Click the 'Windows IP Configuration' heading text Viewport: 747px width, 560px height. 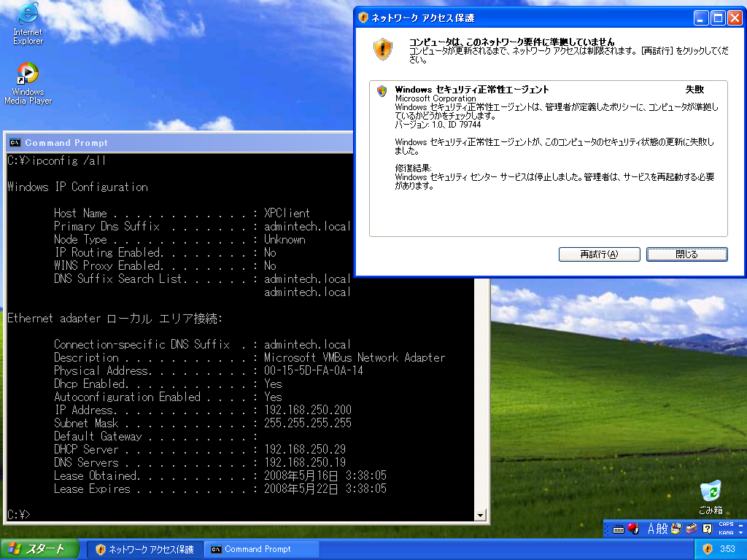[x=77, y=187]
